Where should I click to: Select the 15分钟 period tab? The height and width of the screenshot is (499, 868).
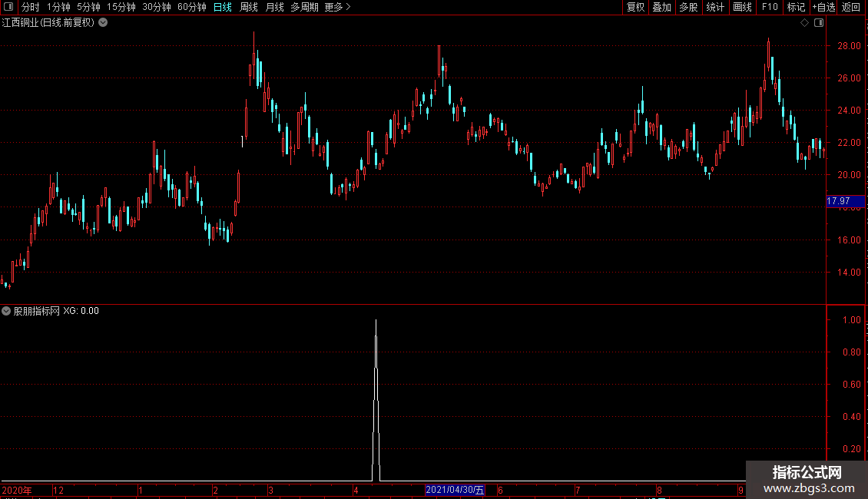tap(121, 7)
